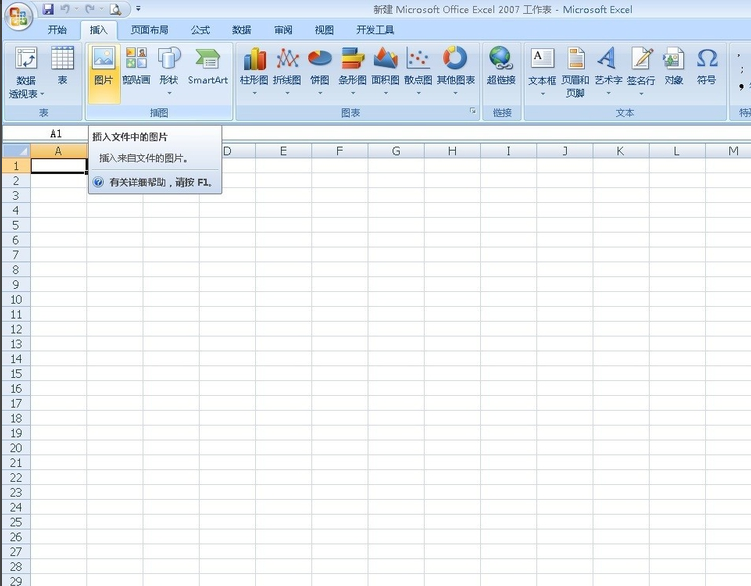751x586 pixels.
Task: Expand the 数据透视表 dropdown arrow
Action: click(x=43, y=94)
